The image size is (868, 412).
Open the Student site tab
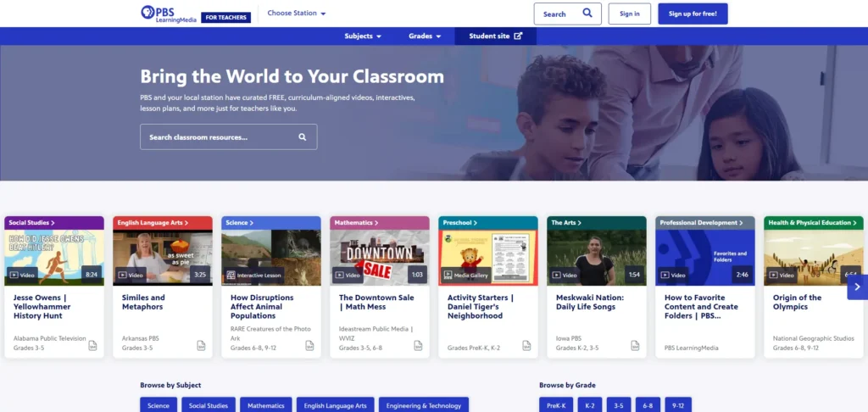[x=495, y=36]
